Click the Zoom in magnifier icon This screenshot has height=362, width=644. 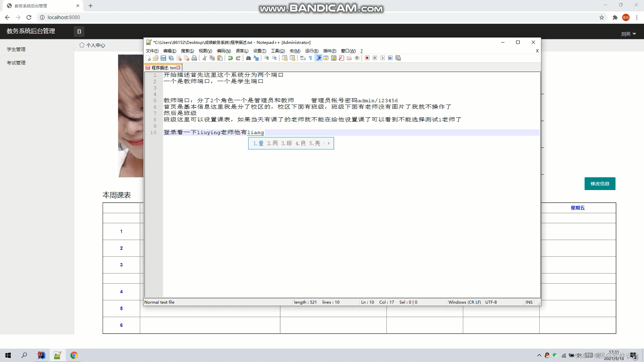pos(267,58)
